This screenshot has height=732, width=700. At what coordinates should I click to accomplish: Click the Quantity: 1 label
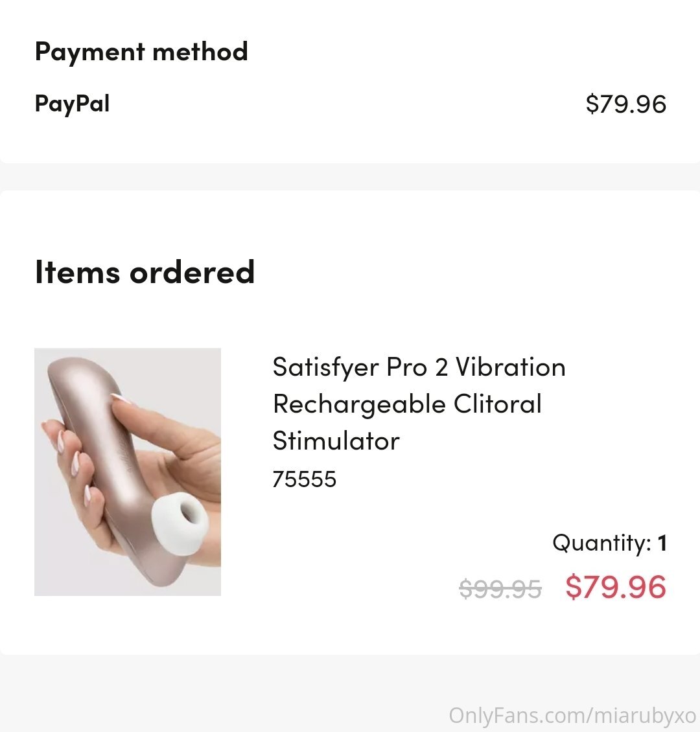click(609, 543)
